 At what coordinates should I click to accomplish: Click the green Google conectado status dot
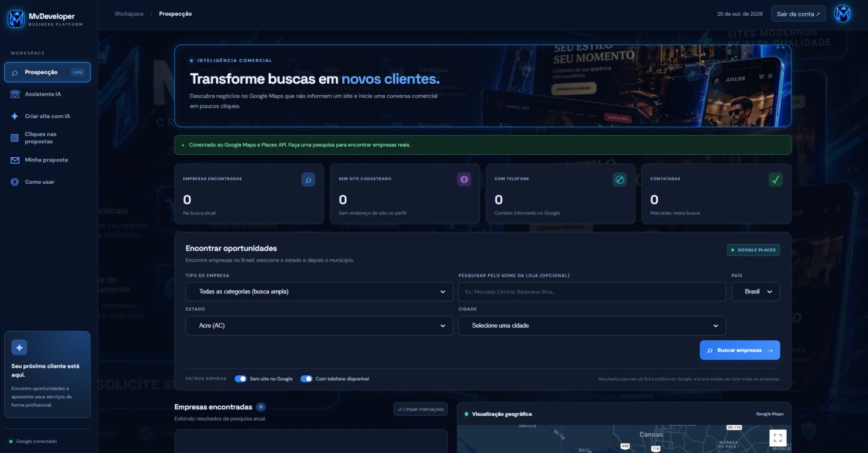[11, 442]
